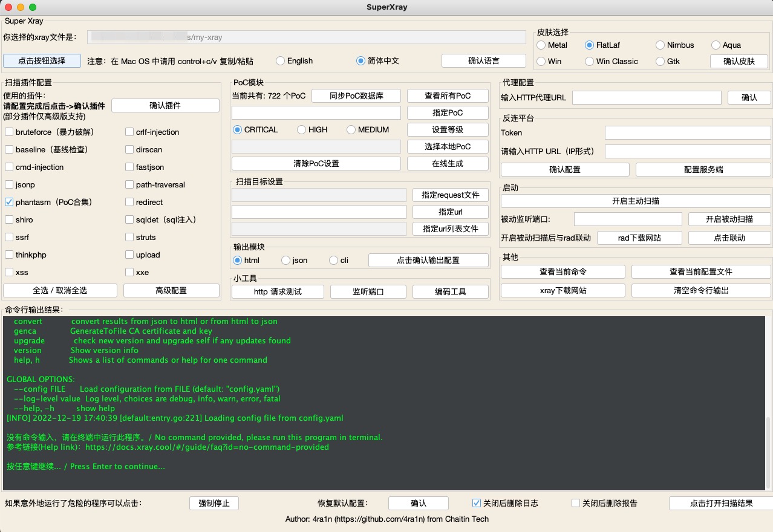Click 选择本地PoC button
This screenshot has width=773, height=532.
[448, 146]
